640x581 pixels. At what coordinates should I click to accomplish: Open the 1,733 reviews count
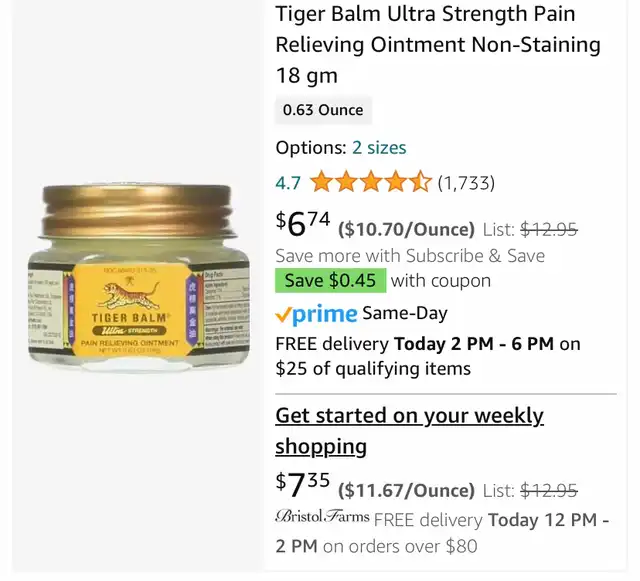tap(466, 183)
